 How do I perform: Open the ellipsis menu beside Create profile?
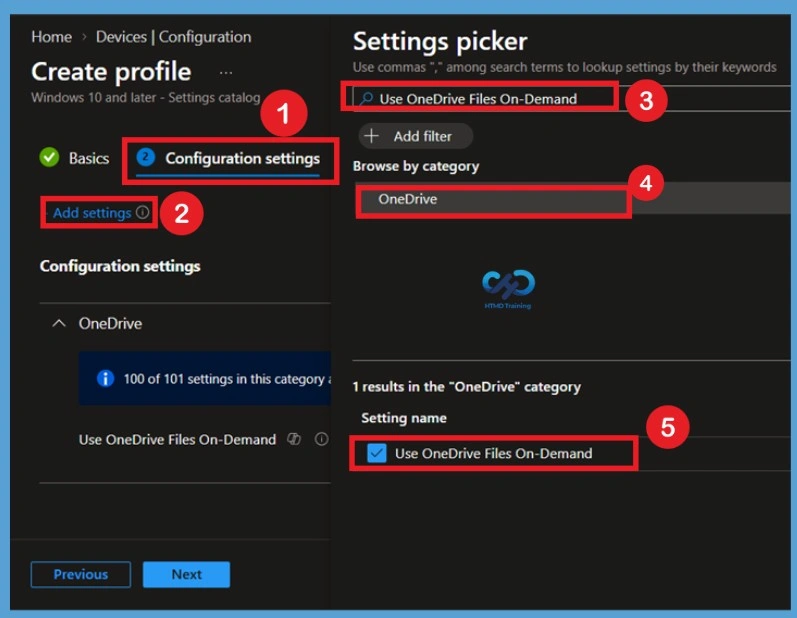226,73
